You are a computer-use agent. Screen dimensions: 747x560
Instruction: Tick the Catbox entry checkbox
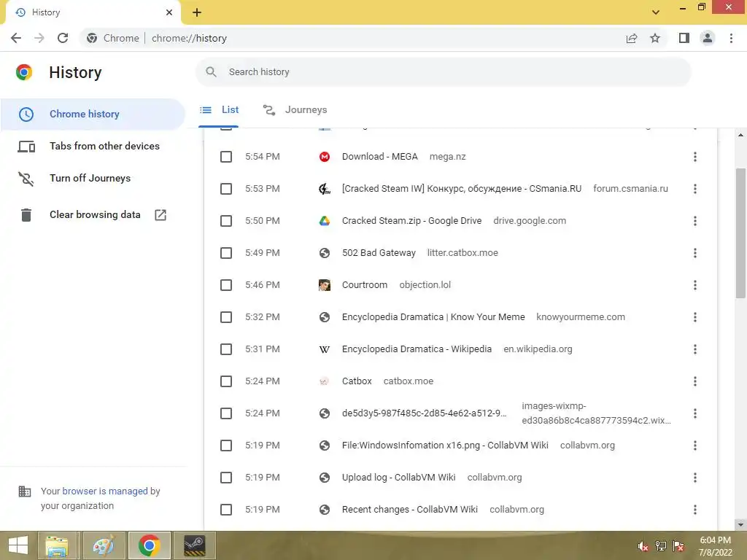point(226,381)
